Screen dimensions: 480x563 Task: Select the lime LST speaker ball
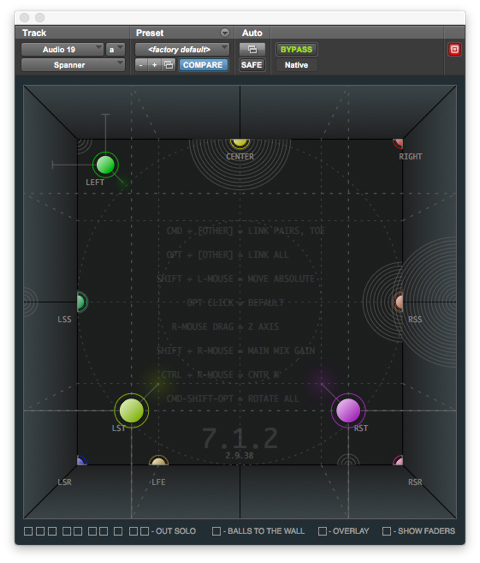[x=131, y=410]
